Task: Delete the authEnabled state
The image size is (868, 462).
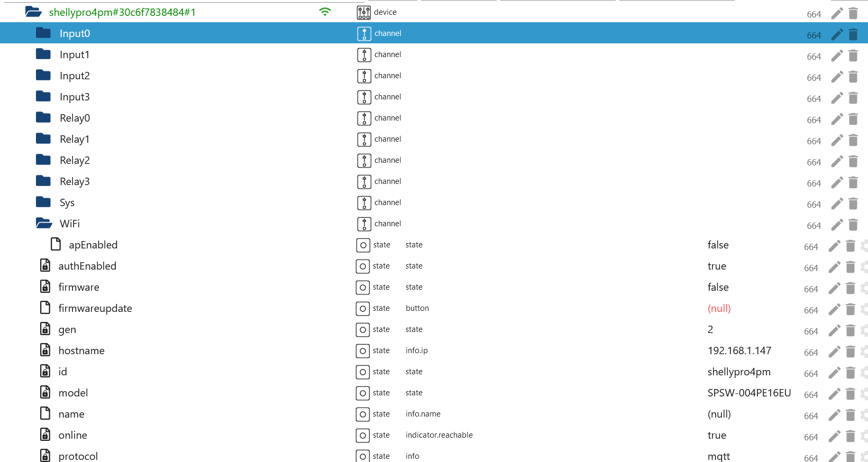Action: point(851,267)
